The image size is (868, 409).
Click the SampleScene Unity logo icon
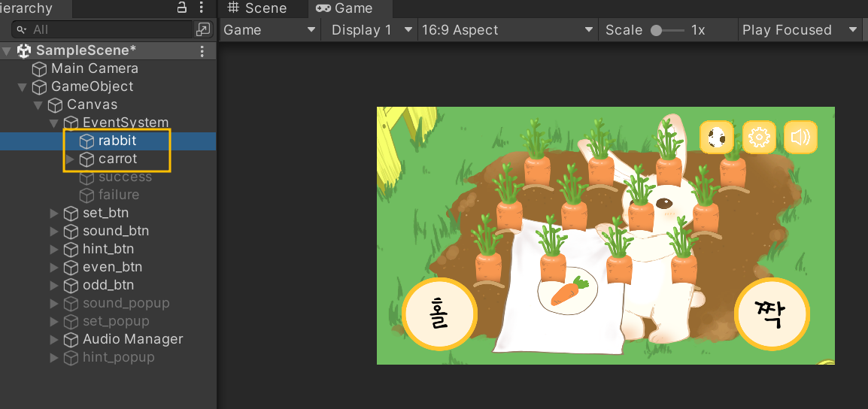coord(24,51)
